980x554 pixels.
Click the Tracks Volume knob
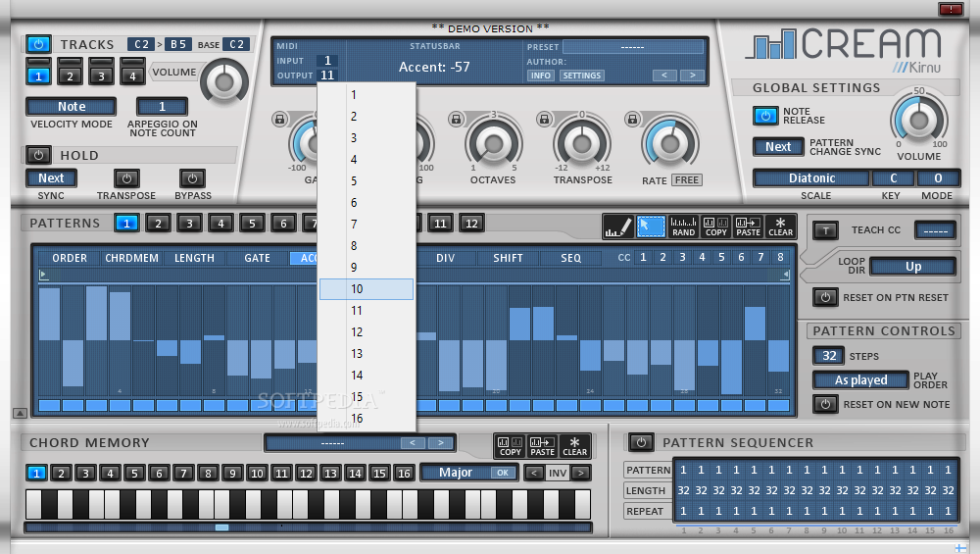[x=224, y=81]
